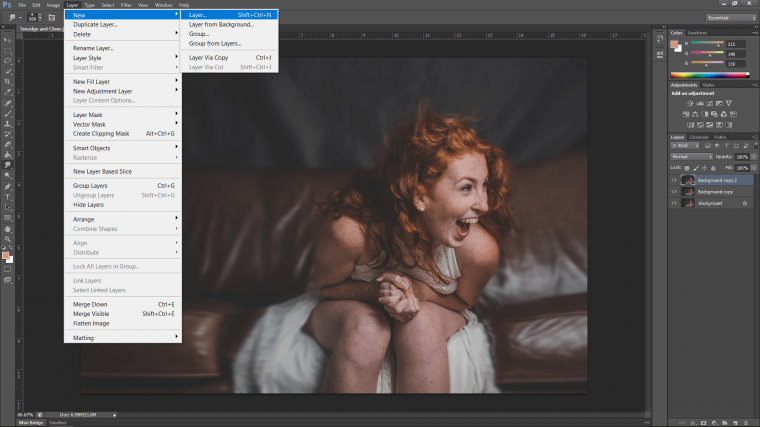Expand the Smart Objects submenu
This screenshot has height=427, width=760.
[123, 148]
